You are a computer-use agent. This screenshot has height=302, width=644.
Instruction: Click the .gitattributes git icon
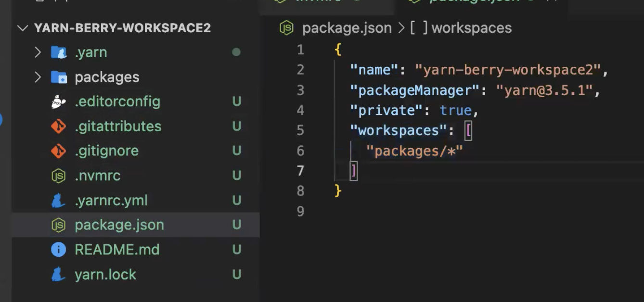tap(59, 126)
